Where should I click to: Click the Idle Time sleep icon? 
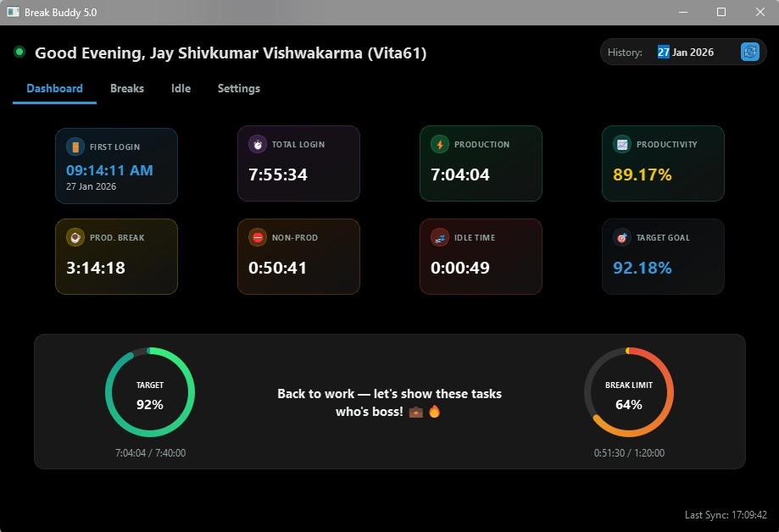440,238
